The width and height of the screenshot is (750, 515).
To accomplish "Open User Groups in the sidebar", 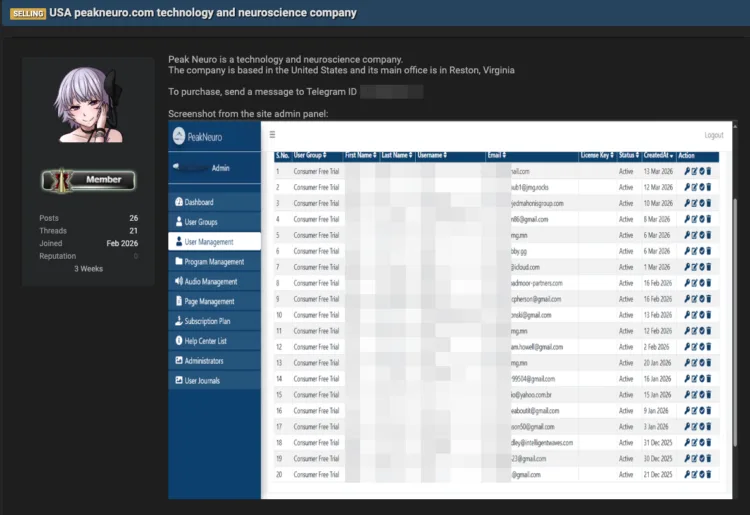I will click(x=215, y=222).
